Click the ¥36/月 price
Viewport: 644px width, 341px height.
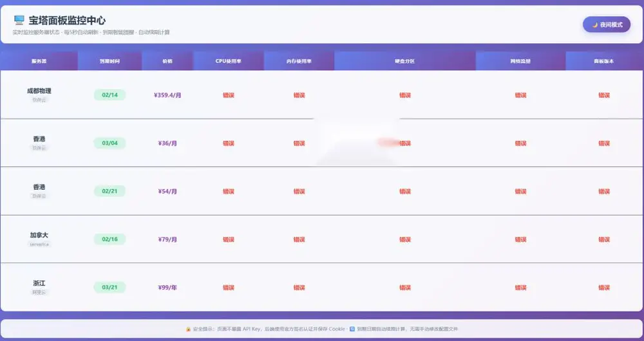click(x=167, y=143)
